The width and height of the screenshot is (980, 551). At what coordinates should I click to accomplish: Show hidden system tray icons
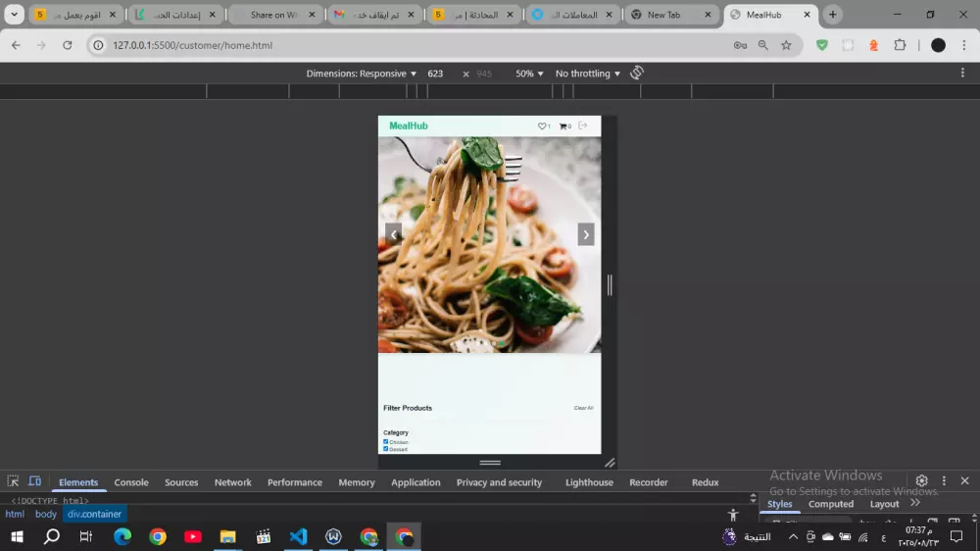[x=793, y=536]
